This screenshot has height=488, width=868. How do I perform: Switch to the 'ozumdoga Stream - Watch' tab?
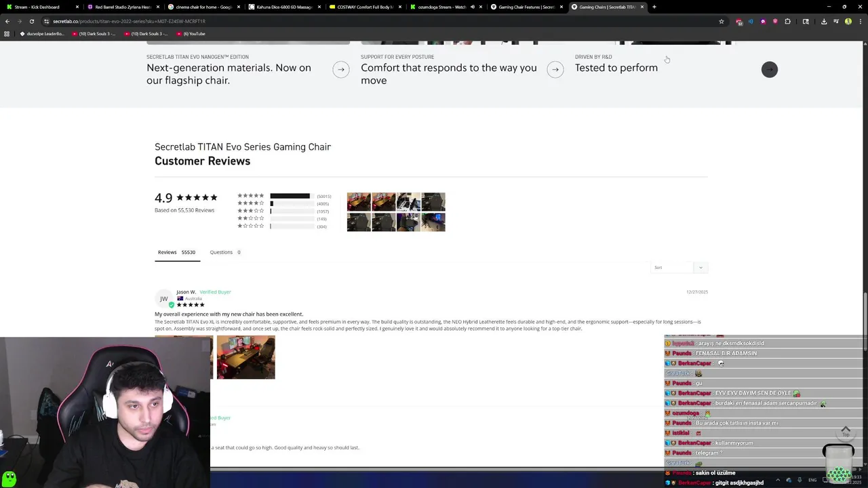(x=445, y=7)
